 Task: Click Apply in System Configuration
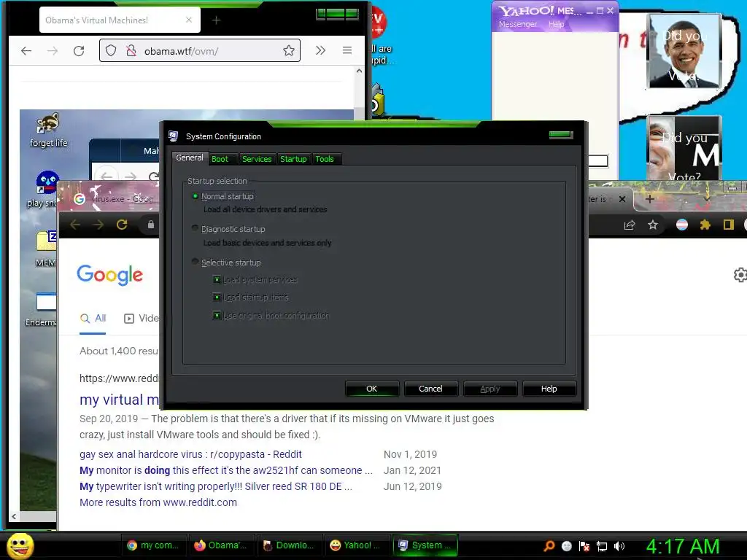490,389
